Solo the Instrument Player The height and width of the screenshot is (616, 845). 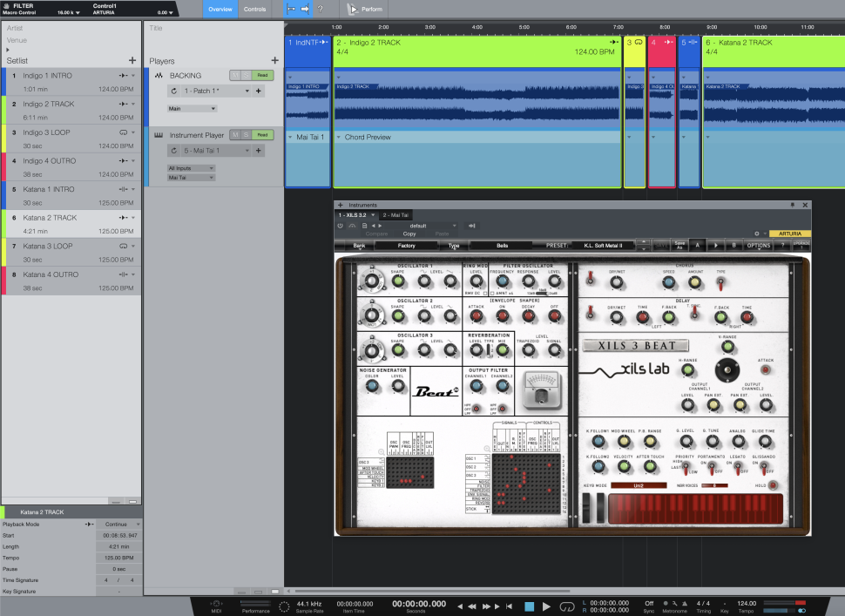coord(246,135)
